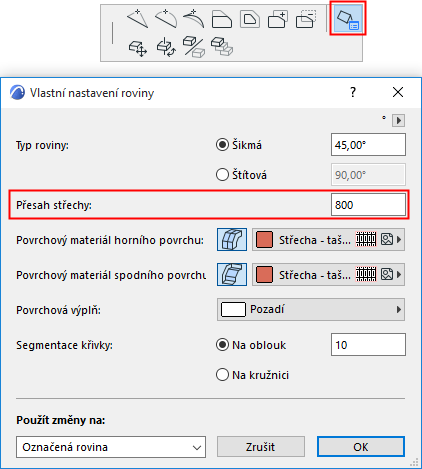Click the Přesah střechy 800 field

(x=368, y=205)
